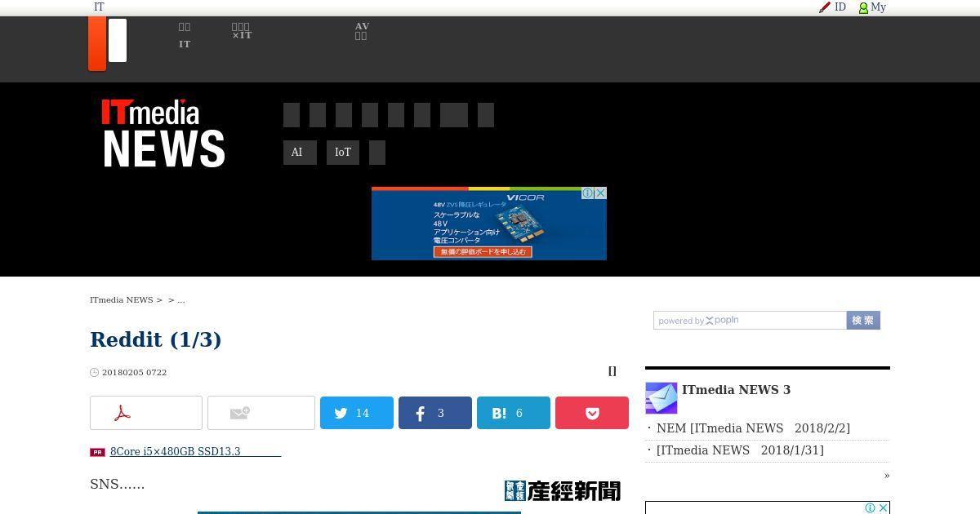980x514 pixels.
Task: Open the My page person icon
Action: pos(863,7)
